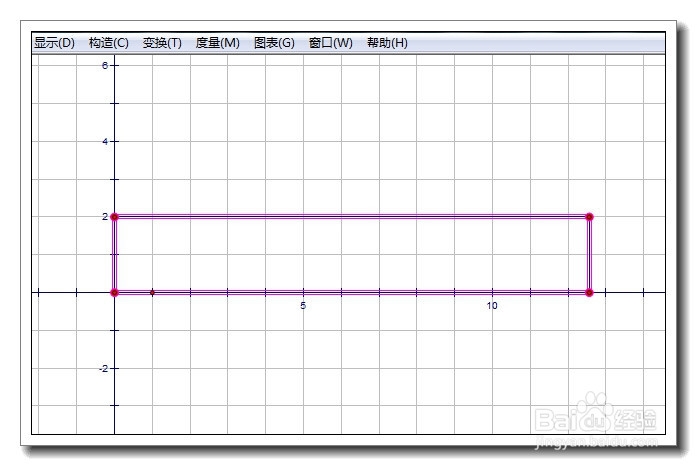
Task: Select the top side of the purple rectangle
Action: [352, 217]
